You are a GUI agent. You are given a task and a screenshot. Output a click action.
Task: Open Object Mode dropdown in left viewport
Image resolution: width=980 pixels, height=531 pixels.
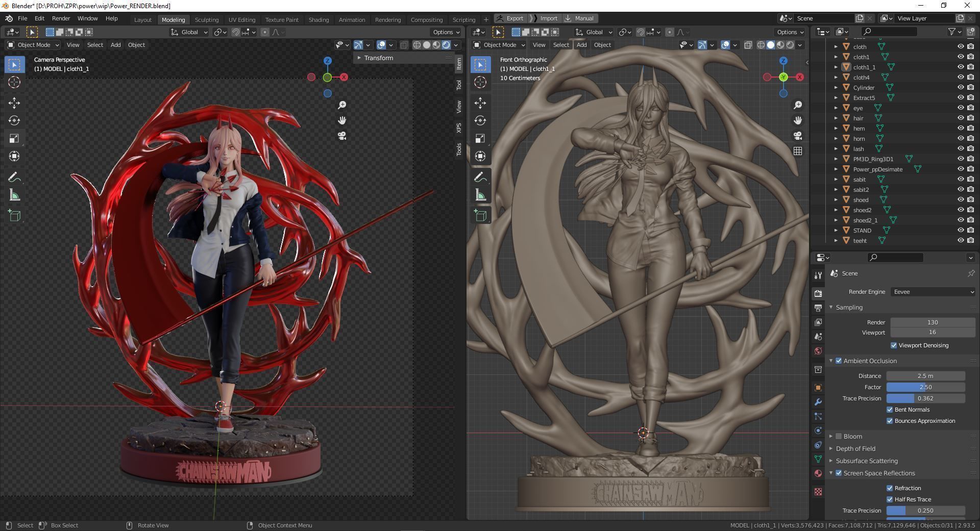(x=33, y=45)
